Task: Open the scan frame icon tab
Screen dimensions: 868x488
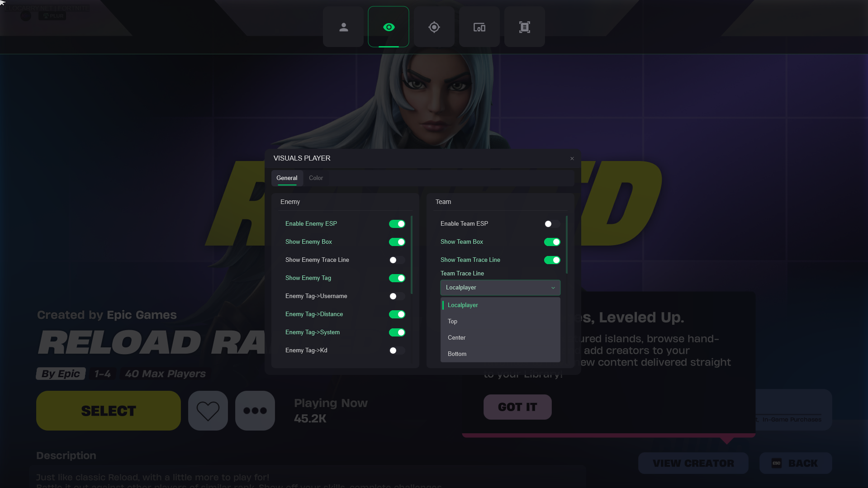Action: [x=524, y=27]
